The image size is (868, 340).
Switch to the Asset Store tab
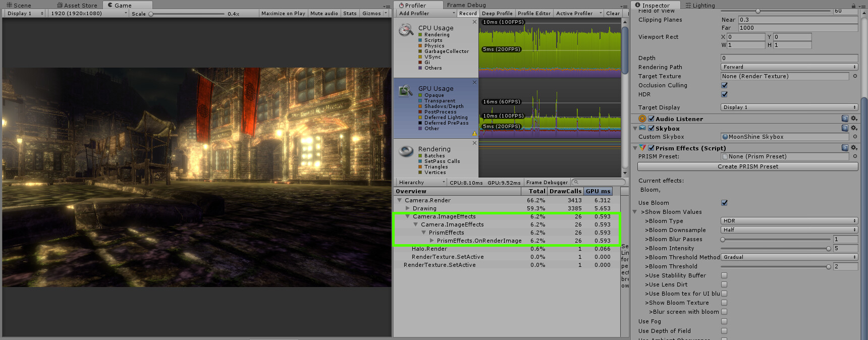[x=76, y=6]
